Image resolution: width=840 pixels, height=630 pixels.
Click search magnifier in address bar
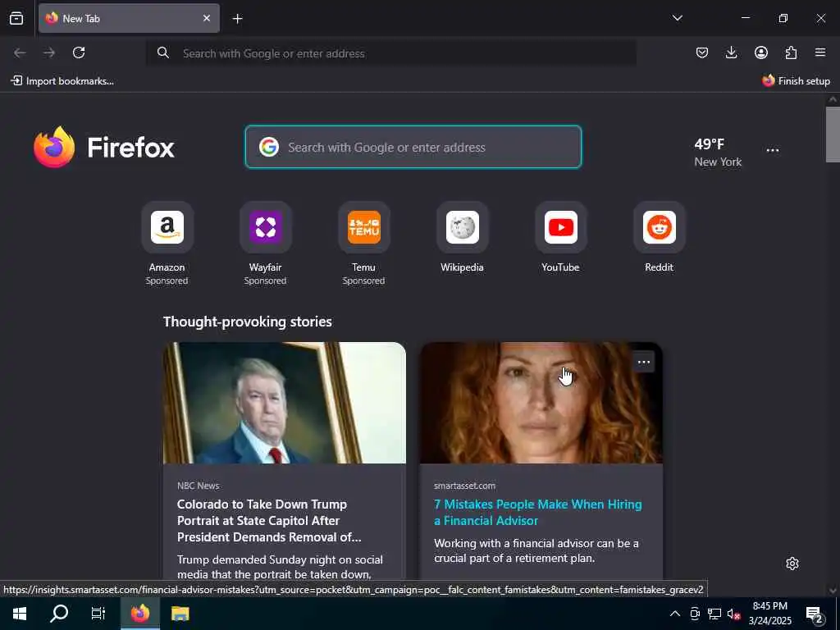(163, 52)
